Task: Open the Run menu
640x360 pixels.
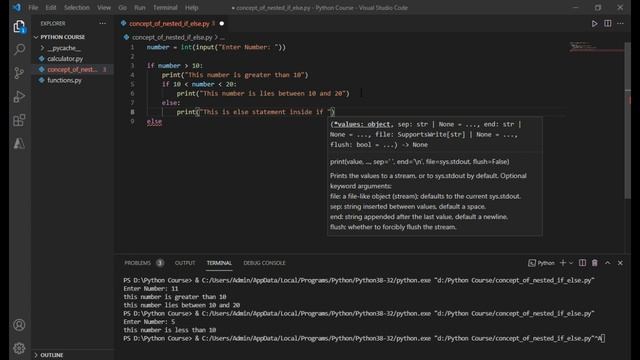Action: click(140, 7)
